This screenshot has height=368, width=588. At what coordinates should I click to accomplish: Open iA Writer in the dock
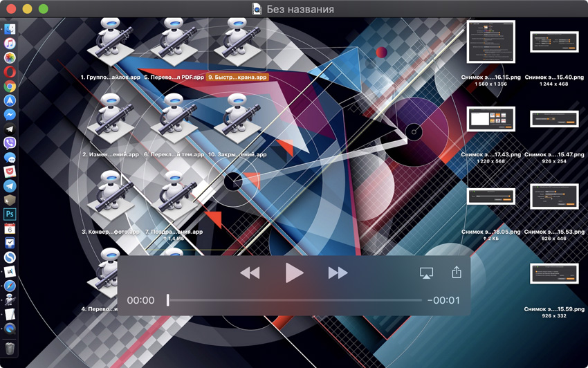10,271
